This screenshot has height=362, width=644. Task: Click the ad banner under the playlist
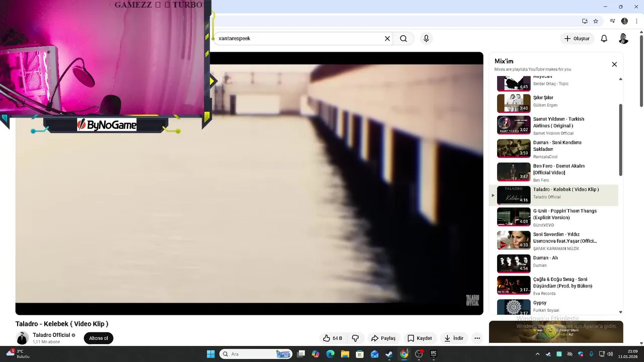pos(556,332)
